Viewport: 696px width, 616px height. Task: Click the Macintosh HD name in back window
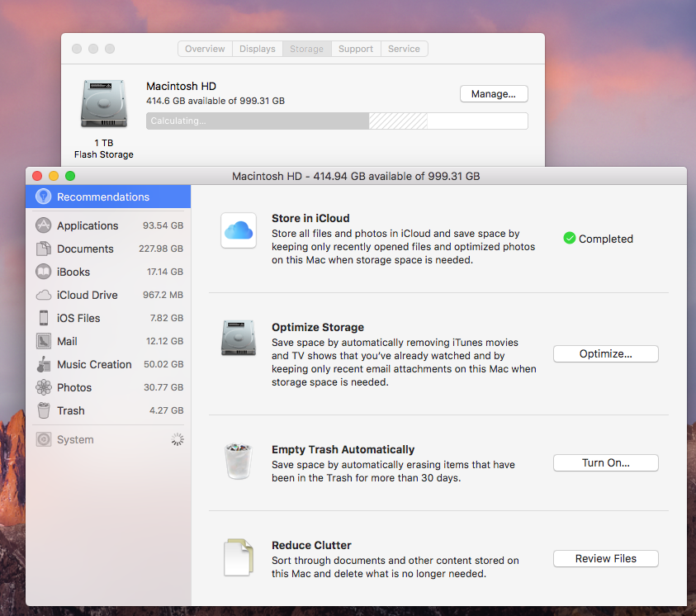point(181,86)
